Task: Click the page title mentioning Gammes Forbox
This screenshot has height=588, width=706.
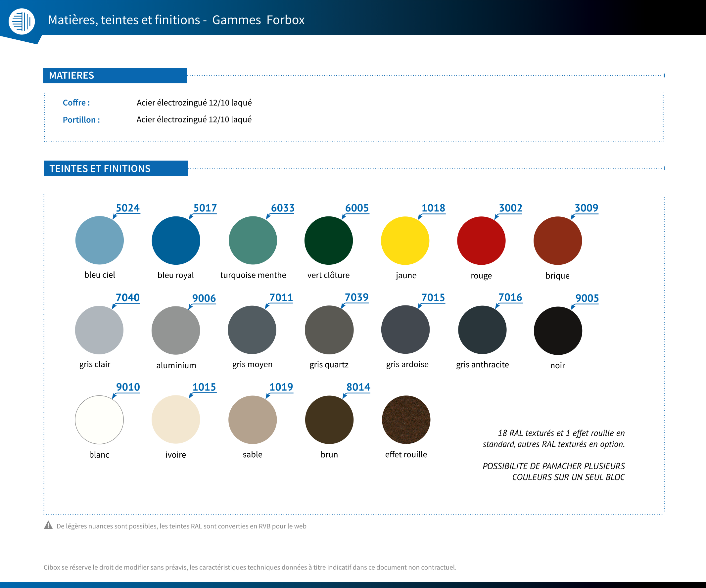Action: pyautogui.click(x=176, y=20)
